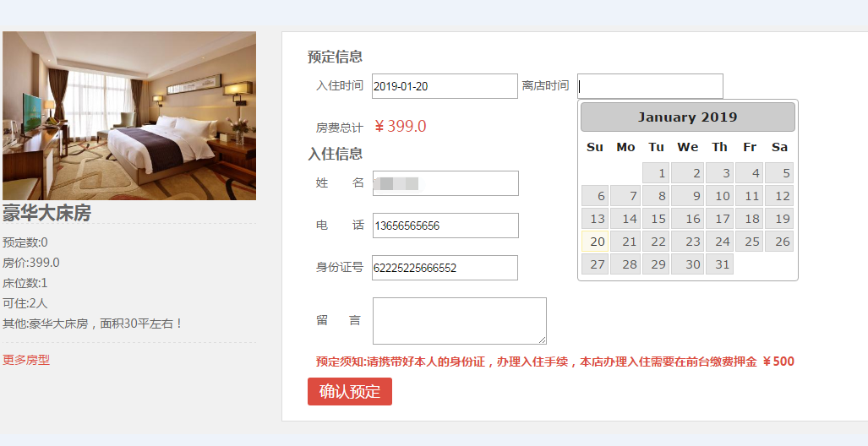Click the 身份证号 ID number field

(x=445, y=268)
